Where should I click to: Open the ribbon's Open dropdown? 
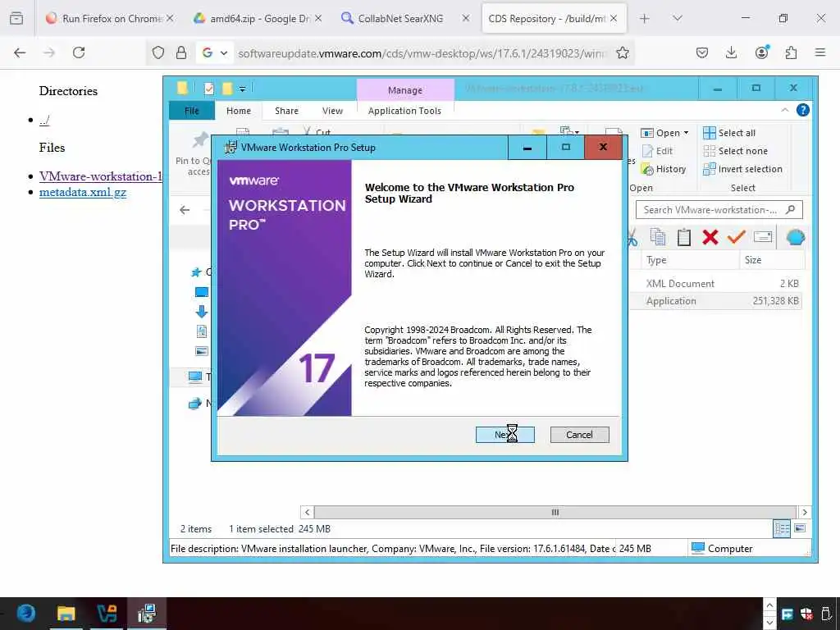(x=664, y=133)
